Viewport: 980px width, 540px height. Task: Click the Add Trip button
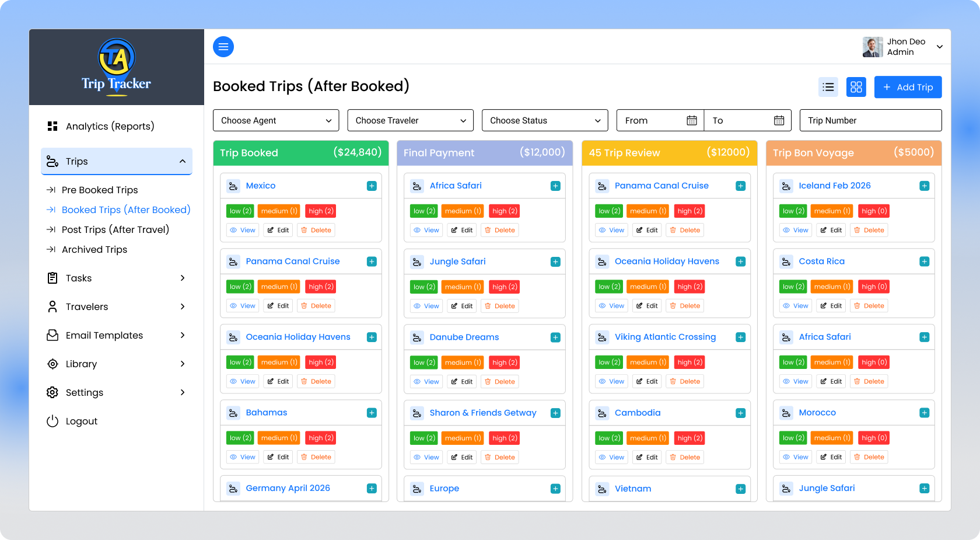(908, 87)
